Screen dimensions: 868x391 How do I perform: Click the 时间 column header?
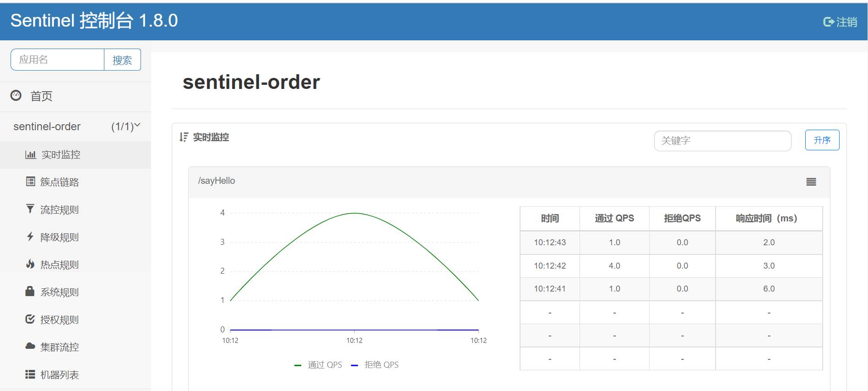click(550, 218)
